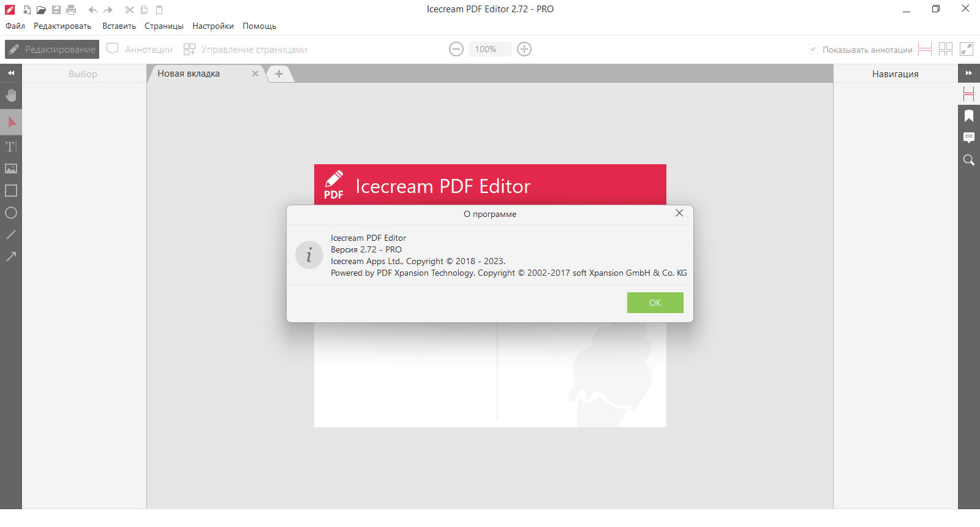980x527 pixels.
Task: Click the save floppy disk icon
Action: click(56, 10)
